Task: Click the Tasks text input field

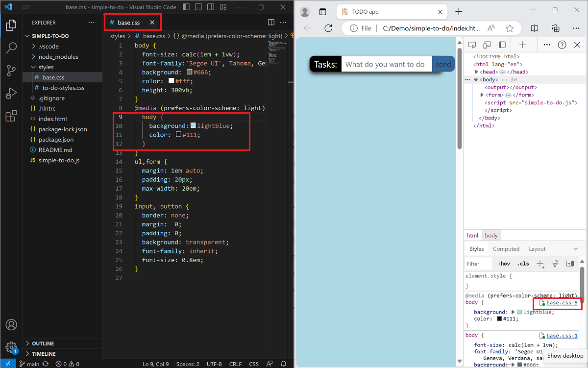Action: click(387, 64)
